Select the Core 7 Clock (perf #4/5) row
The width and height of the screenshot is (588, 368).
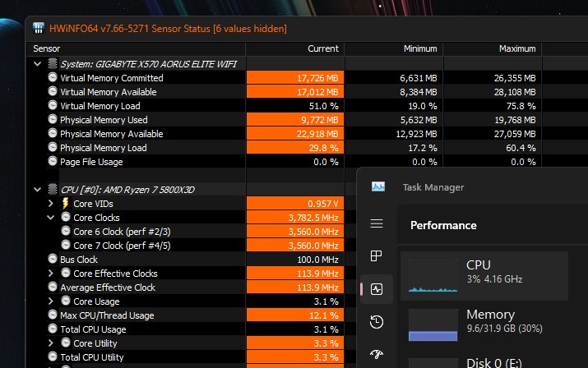tap(122, 246)
